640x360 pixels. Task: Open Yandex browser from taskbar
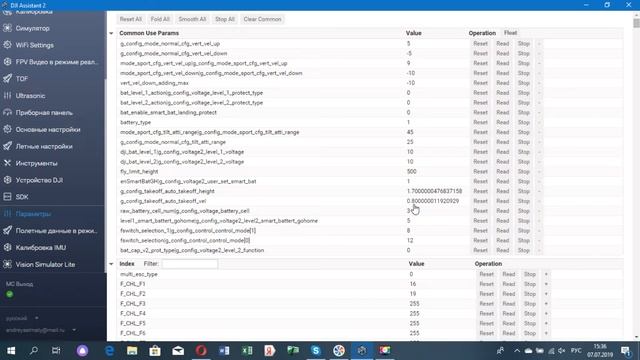point(270,351)
